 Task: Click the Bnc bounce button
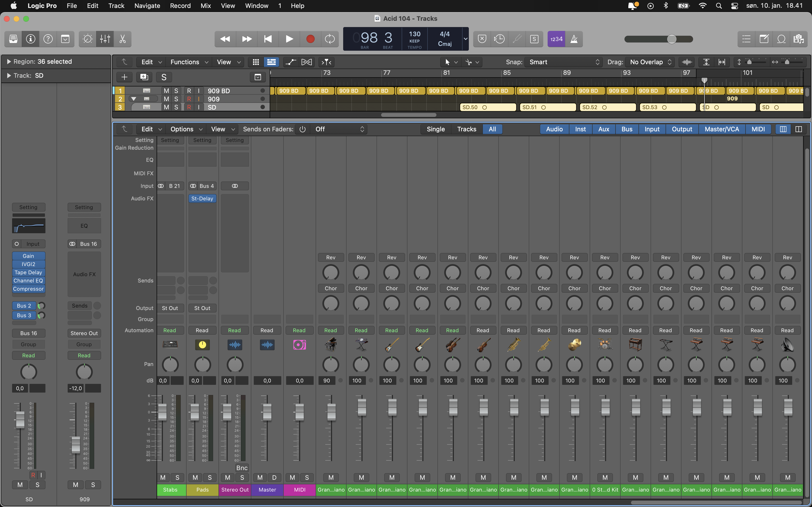[x=242, y=468]
